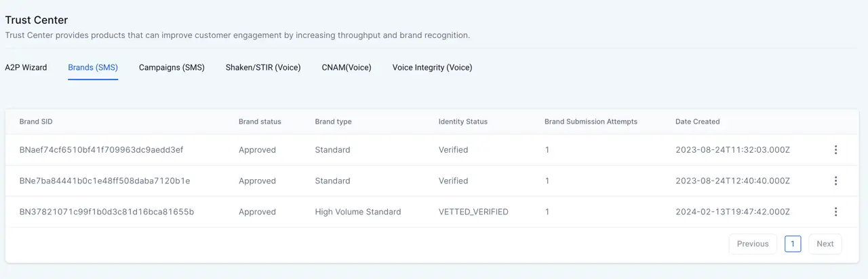868x279 pixels.
Task: Switch to A2P Wizard tab
Action: (26, 68)
